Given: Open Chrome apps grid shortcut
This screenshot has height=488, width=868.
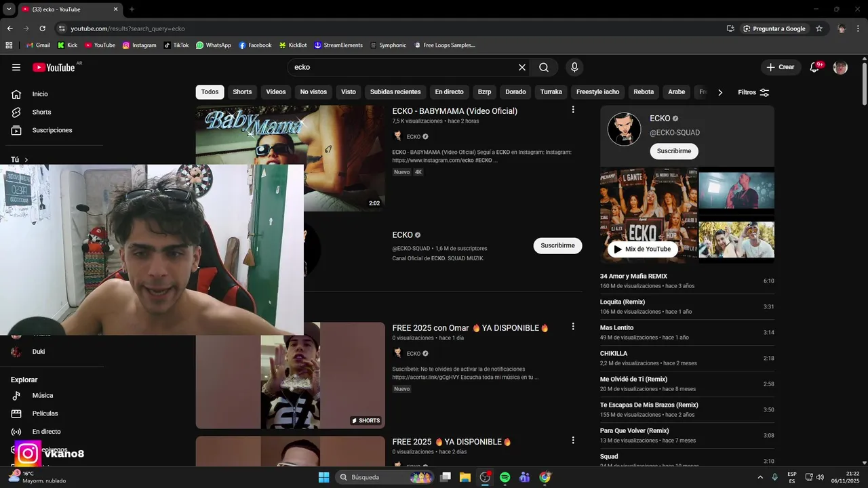Looking at the screenshot, I should pyautogui.click(x=9, y=45).
